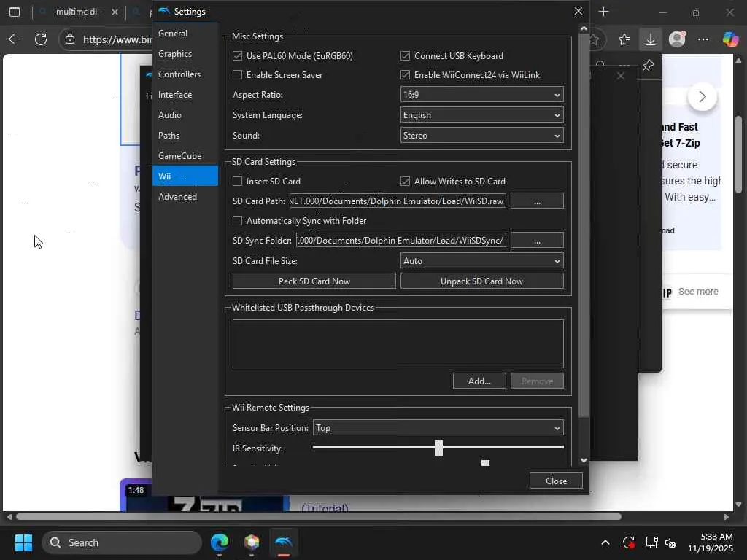Click Settings dialog scroll down arrow

coord(584,461)
